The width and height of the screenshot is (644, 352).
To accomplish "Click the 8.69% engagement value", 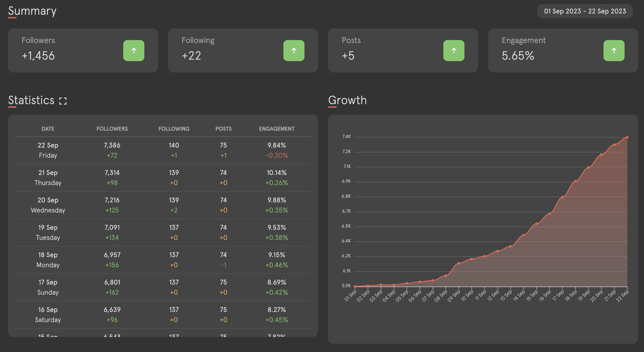I will [x=276, y=282].
